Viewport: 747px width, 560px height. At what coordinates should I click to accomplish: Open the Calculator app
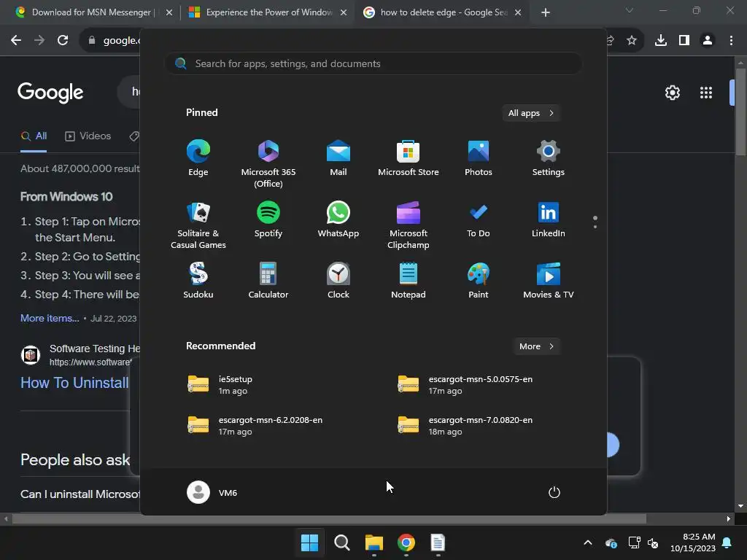268,281
